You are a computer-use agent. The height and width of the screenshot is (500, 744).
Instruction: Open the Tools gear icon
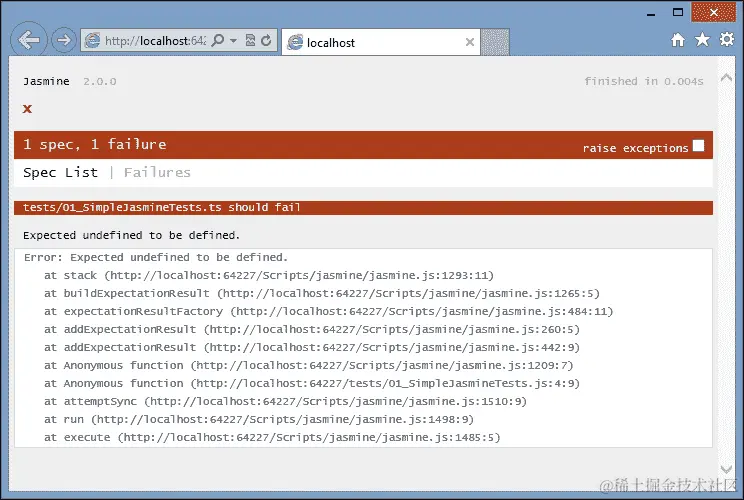click(727, 39)
